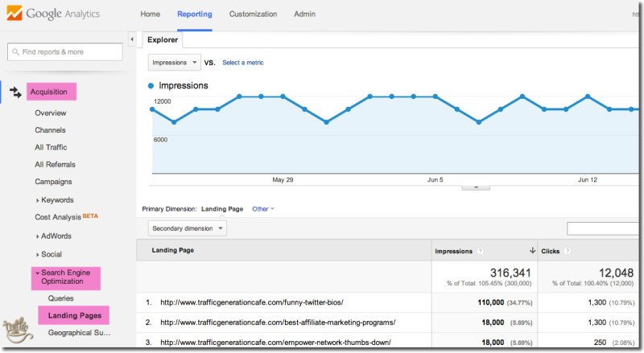
Task: Go to the Home tab
Action: (x=150, y=14)
